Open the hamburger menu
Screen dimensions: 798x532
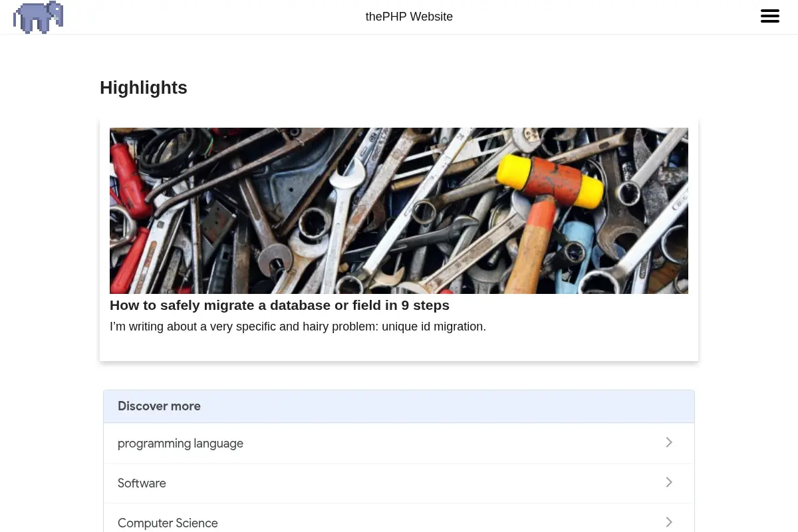[x=770, y=17]
